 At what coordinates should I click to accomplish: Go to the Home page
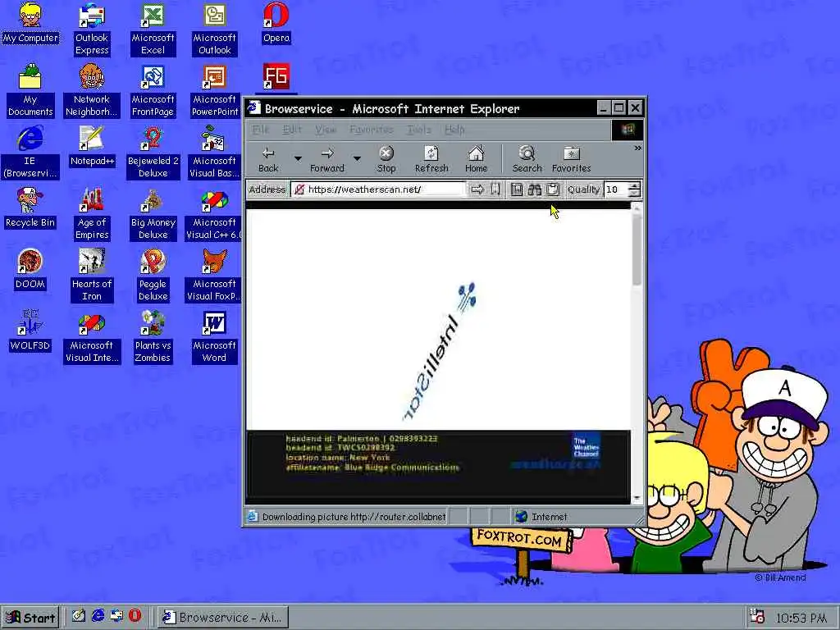[x=476, y=160]
